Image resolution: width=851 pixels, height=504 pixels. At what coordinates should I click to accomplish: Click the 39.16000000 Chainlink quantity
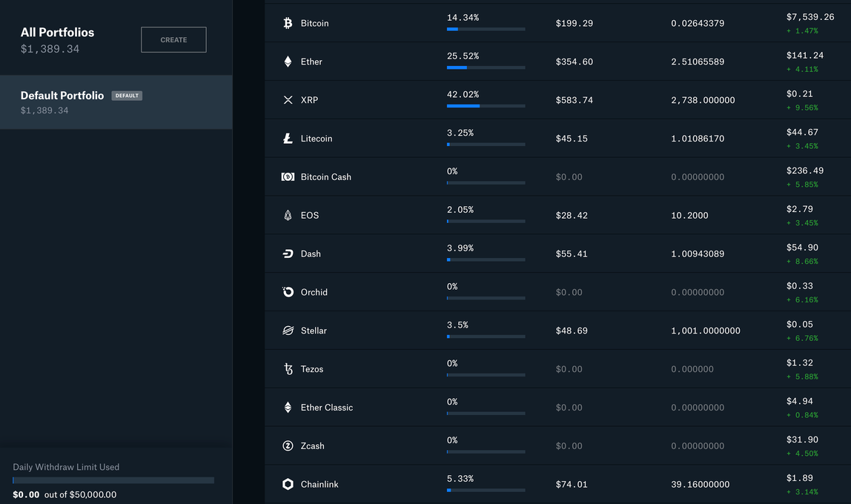pyautogui.click(x=700, y=485)
